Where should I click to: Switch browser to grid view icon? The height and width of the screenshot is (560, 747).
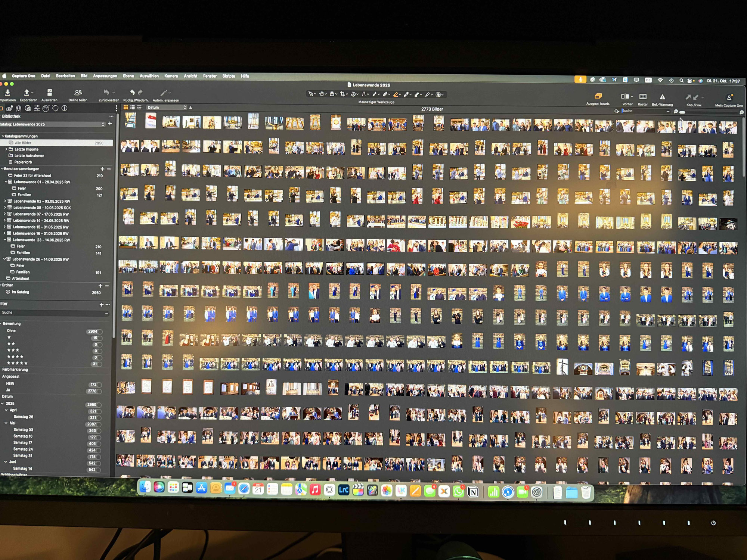coord(126,108)
